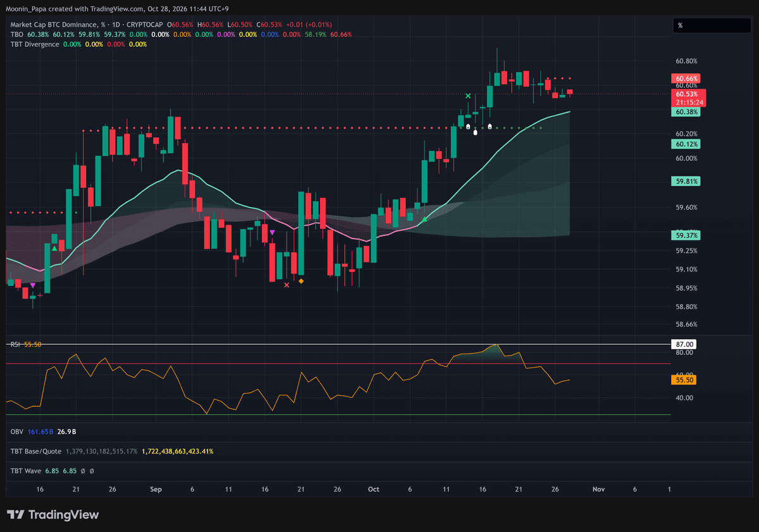Click the 87.00 RSI level label
Image resolution: width=759 pixels, height=532 pixels.
(x=686, y=344)
